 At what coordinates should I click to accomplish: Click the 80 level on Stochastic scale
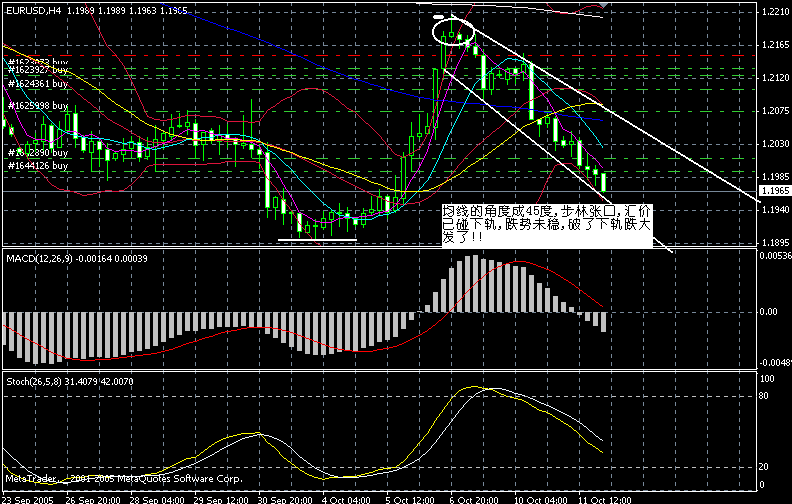tap(764, 395)
